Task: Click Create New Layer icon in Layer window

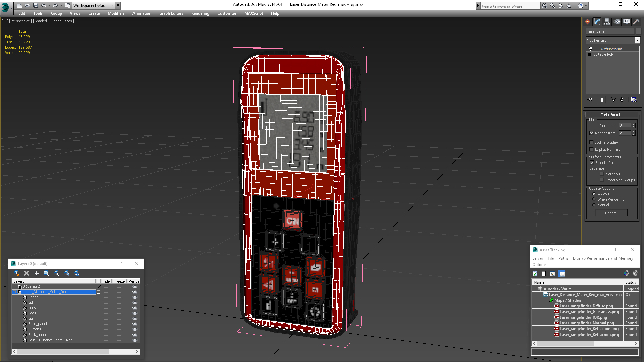Action: (x=16, y=273)
